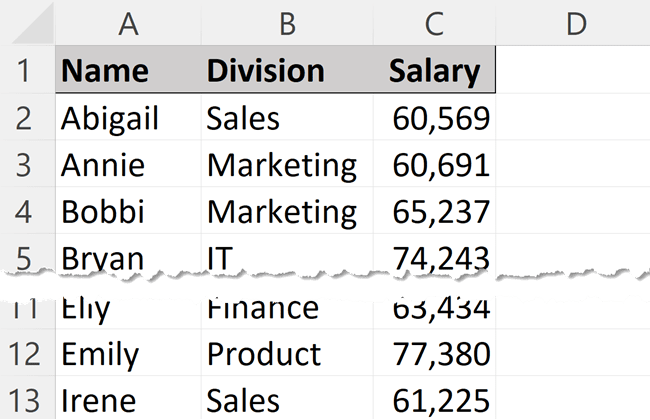Viewport: 650px width, 420px height.
Task: Select row 12 header
Action: (27, 354)
